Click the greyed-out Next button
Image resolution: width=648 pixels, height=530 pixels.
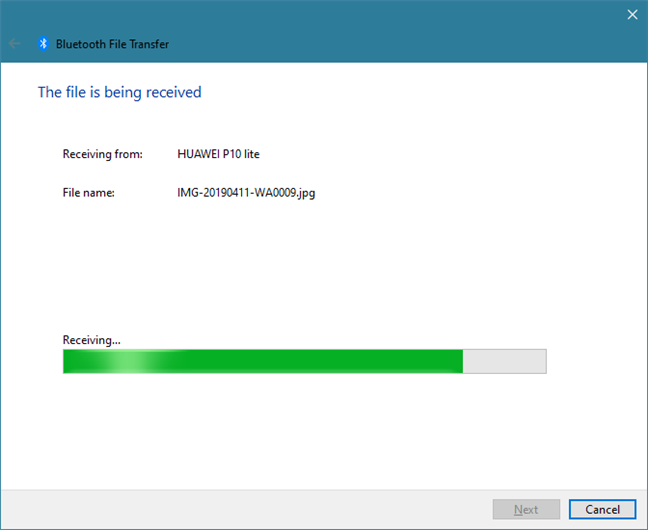click(x=526, y=509)
